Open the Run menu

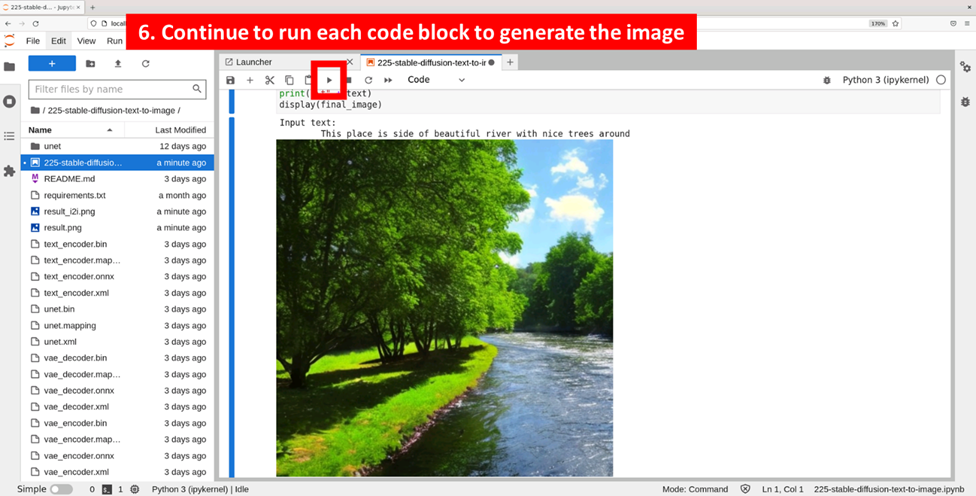[x=115, y=41]
